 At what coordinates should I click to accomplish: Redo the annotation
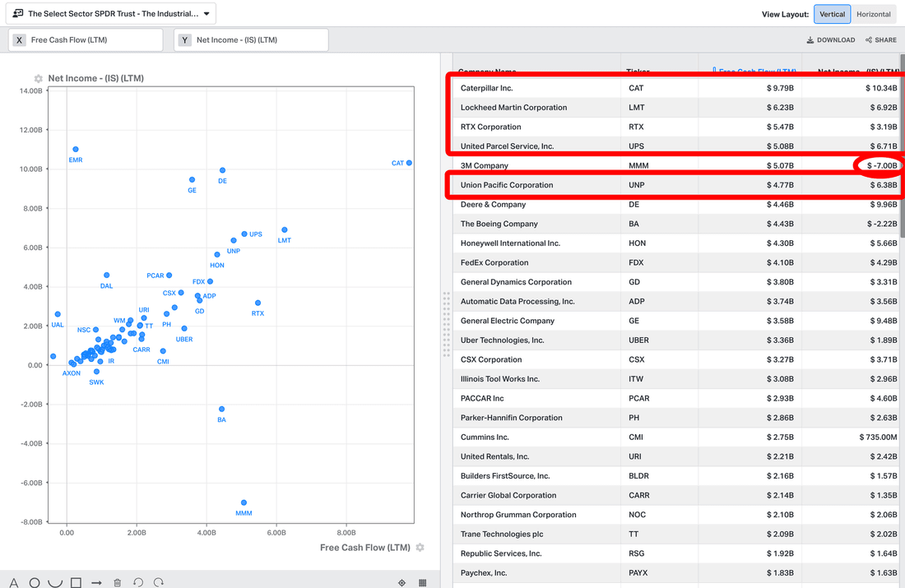click(x=159, y=583)
